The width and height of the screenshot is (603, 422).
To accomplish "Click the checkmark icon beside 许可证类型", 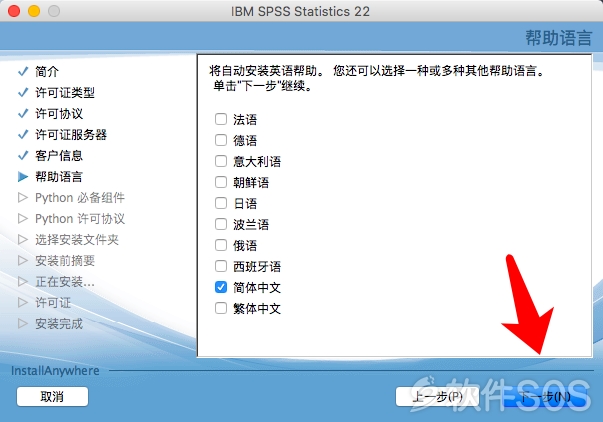I will pos(23,92).
